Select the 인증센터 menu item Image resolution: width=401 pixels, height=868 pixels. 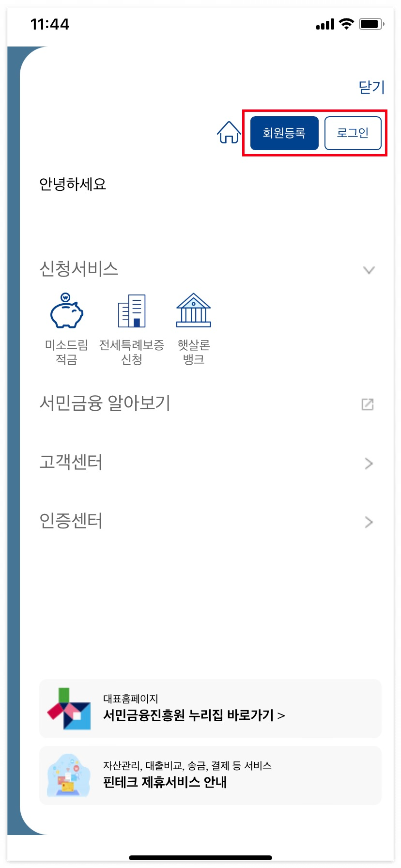coord(71,521)
